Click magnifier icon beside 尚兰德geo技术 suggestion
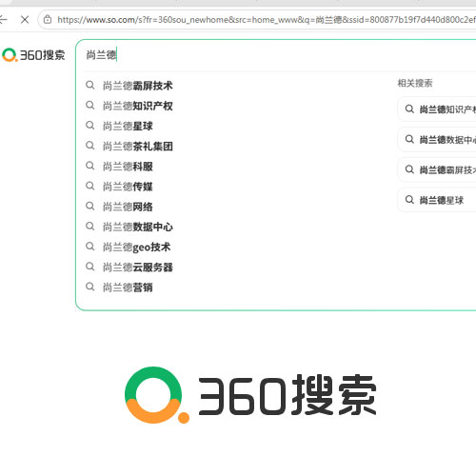This screenshot has height=476, width=476. (90, 247)
